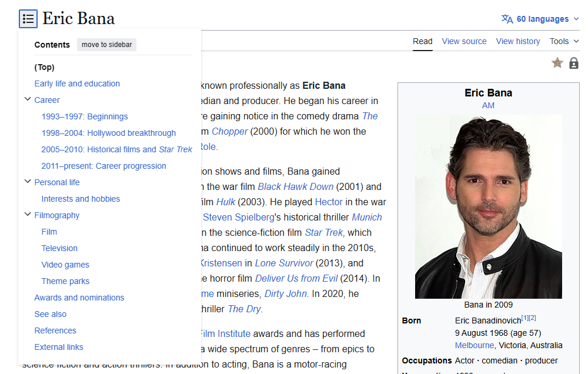Open the Munich film link
Image resolution: width=588 pixels, height=374 pixels.
pos(367,218)
